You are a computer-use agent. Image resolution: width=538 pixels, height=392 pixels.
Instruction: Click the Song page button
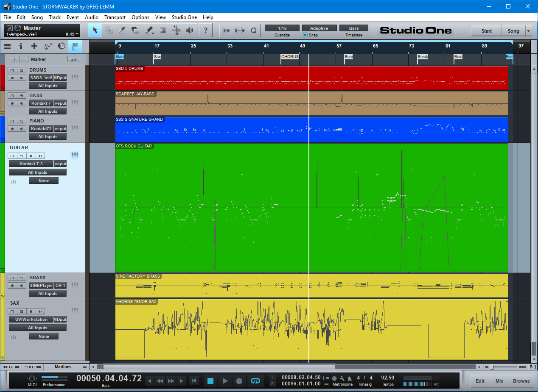click(x=513, y=31)
